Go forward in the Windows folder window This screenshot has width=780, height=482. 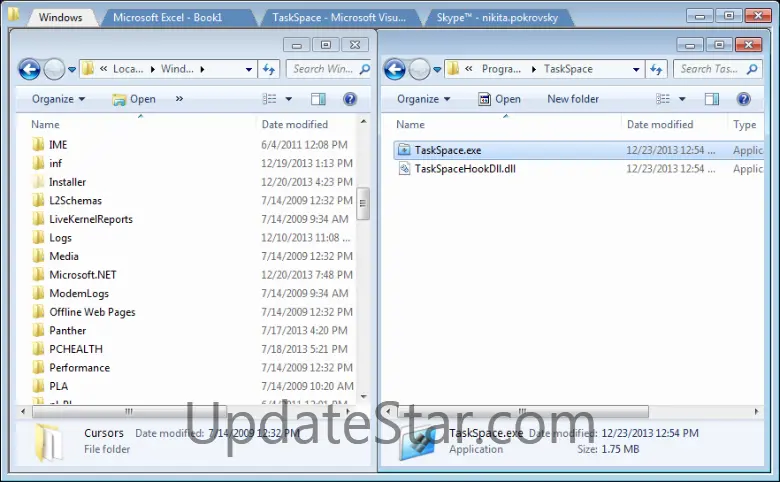(x=54, y=69)
